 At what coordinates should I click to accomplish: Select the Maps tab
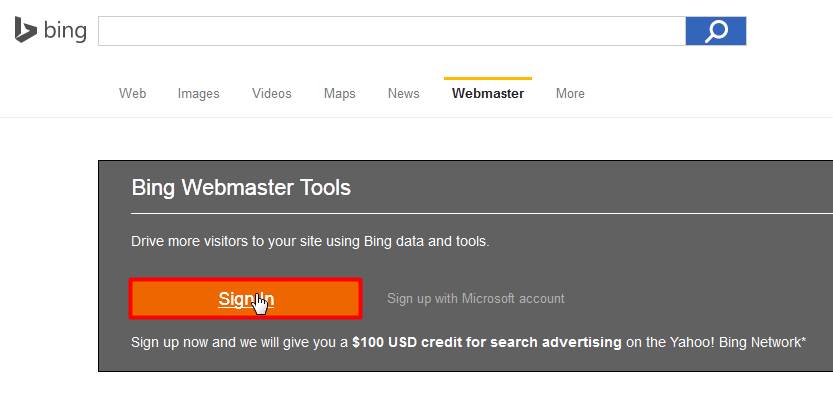(339, 94)
